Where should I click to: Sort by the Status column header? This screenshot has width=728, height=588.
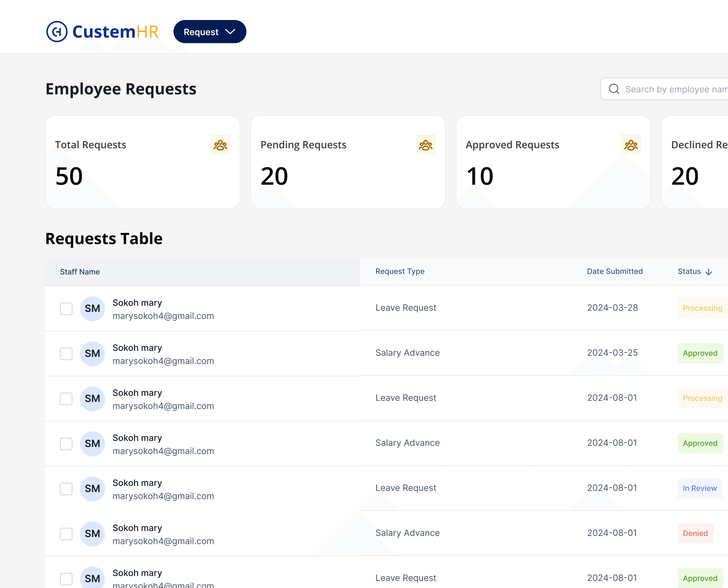tap(689, 271)
